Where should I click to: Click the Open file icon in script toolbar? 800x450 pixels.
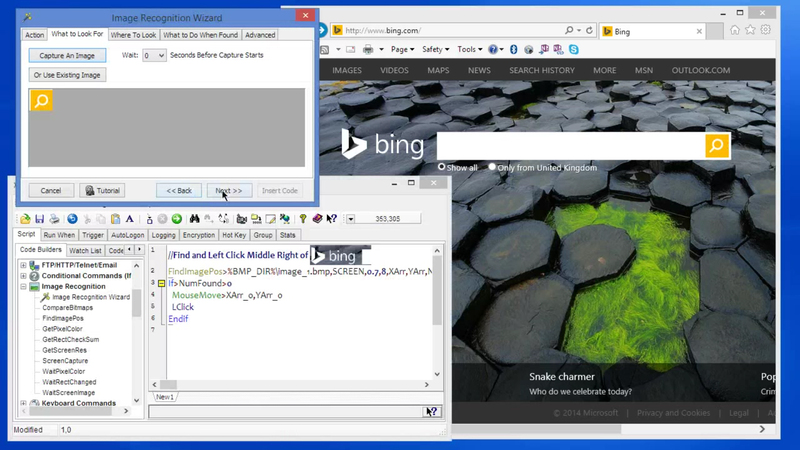click(25, 219)
